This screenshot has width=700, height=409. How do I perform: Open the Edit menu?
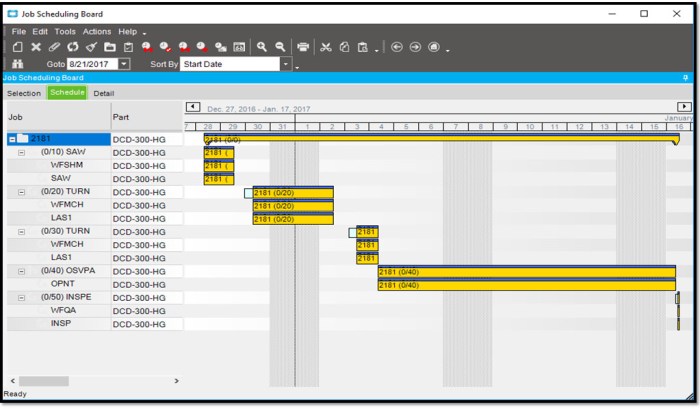(x=40, y=32)
